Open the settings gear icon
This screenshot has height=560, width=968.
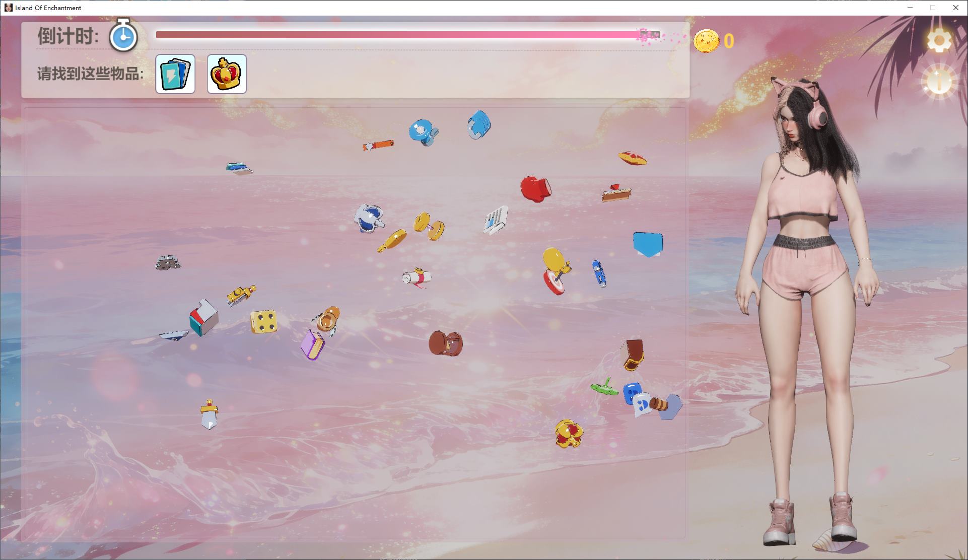[x=939, y=41]
